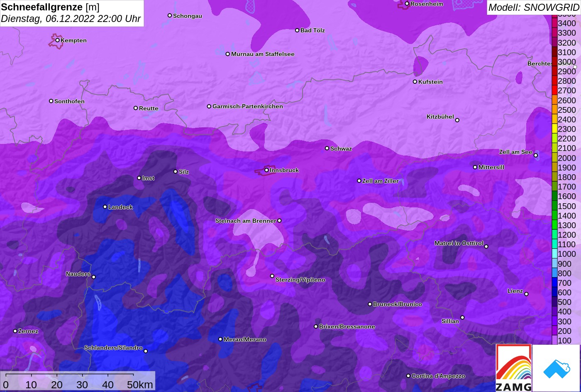Viewport: 581px width, 392px height.
Task: Click the Murnau am Staffelsee label
Action: click(263, 54)
